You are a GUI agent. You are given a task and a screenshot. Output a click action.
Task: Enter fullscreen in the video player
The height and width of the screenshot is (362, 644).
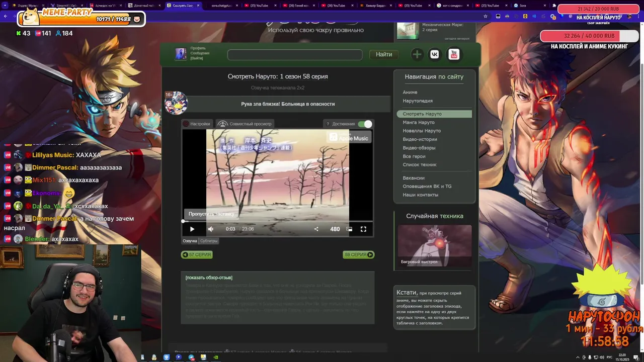pyautogui.click(x=363, y=229)
